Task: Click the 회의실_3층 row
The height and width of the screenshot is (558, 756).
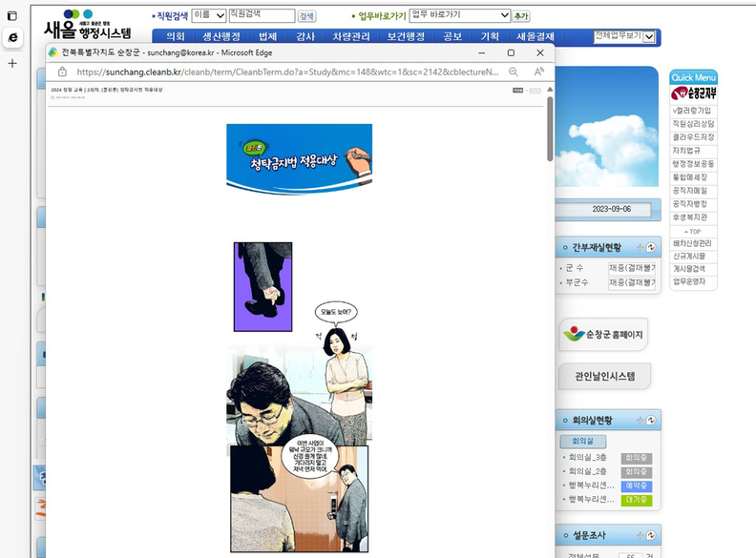Action: [x=607, y=457]
